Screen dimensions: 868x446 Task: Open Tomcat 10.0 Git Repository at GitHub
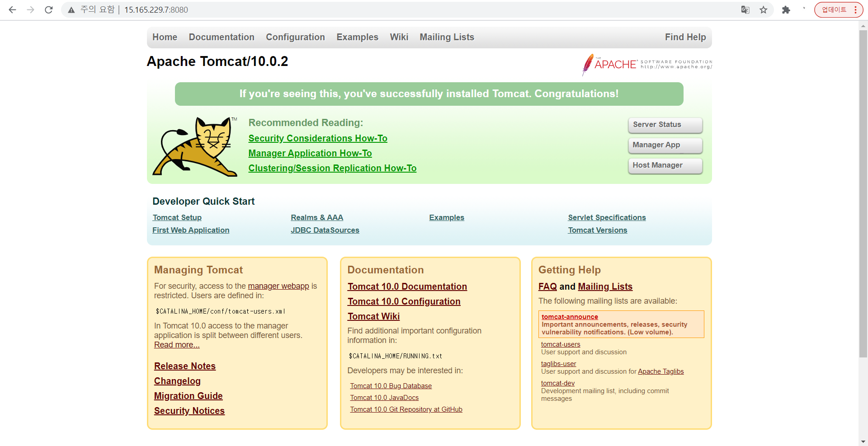click(406, 409)
